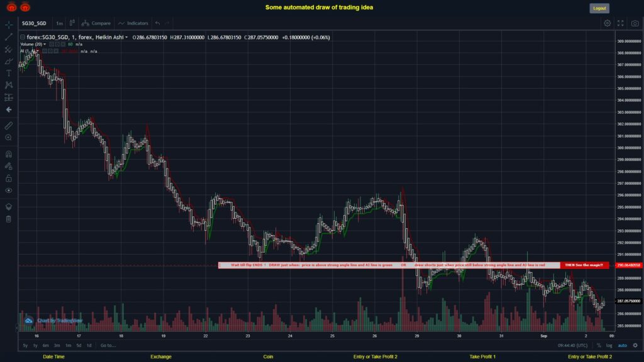Viewport: 644px width, 362px height.
Task: Open chart properties gear at top right
Action: pos(607,23)
